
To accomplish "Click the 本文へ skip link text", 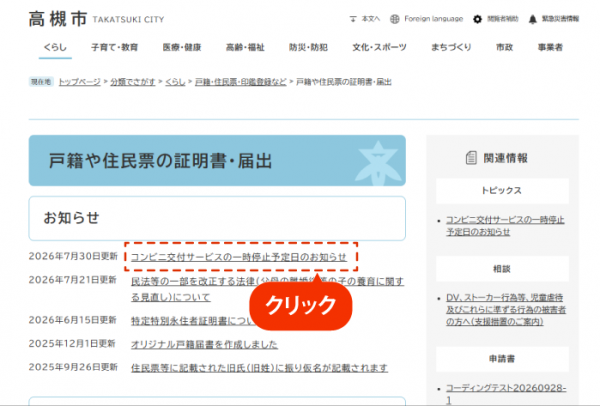I will [x=371, y=19].
